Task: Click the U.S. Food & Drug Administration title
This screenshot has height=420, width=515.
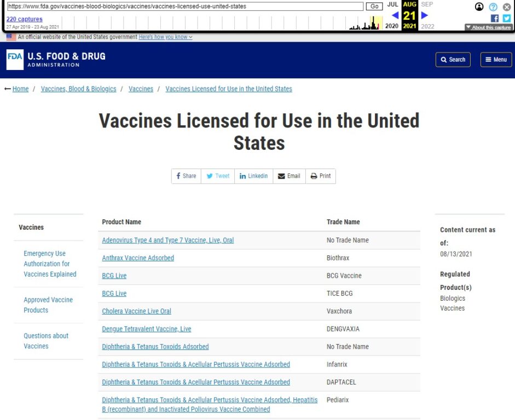Action: click(x=66, y=60)
